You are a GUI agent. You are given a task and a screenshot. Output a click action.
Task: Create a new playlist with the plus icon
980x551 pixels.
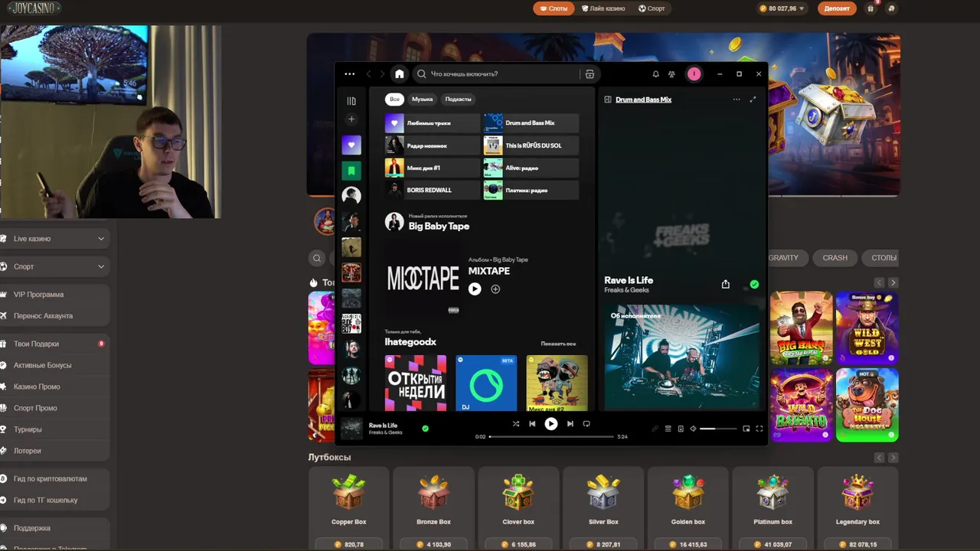pos(351,119)
